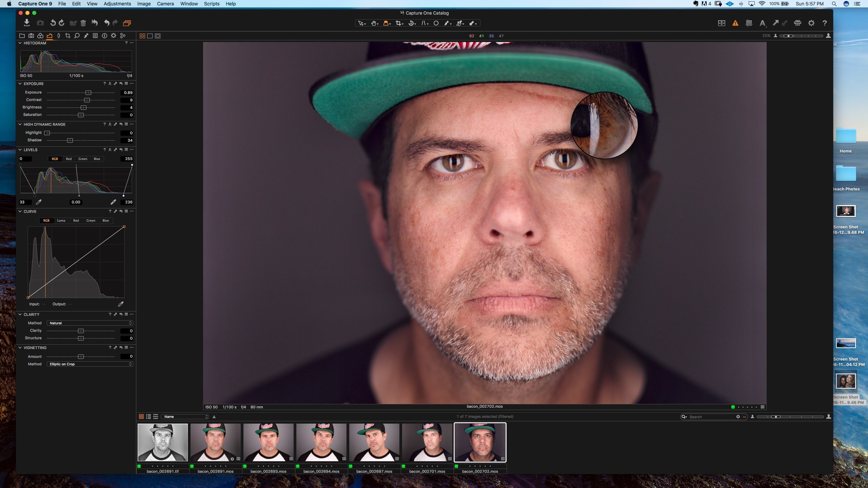Image resolution: width=868 pixels, height=488 pixels.
Task: Collapse the Curve panel
Action: (x=20, y=211)
